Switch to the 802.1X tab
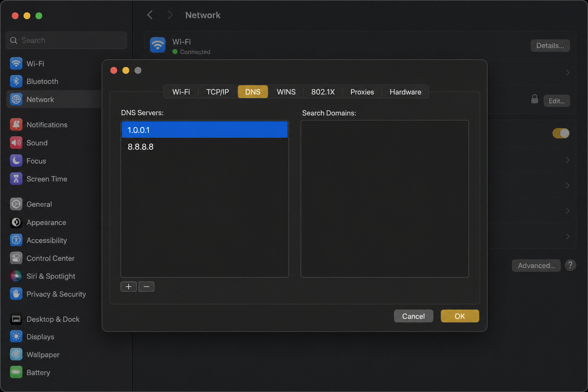Screen dimensions: 588x392 point(323,92)
